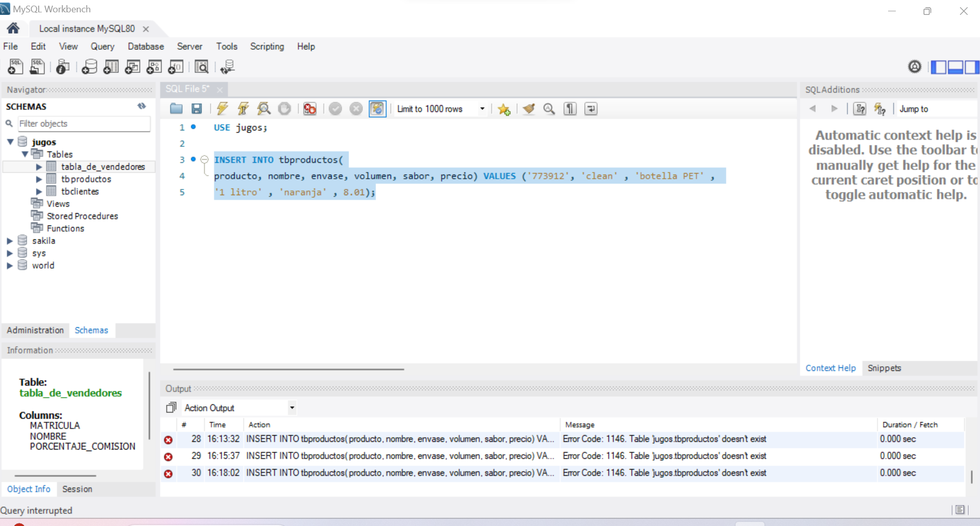Collapse the Tables folder under jugos
This screenshot has height=526, width=980.
pyautogui.click(x=25, y=154)
